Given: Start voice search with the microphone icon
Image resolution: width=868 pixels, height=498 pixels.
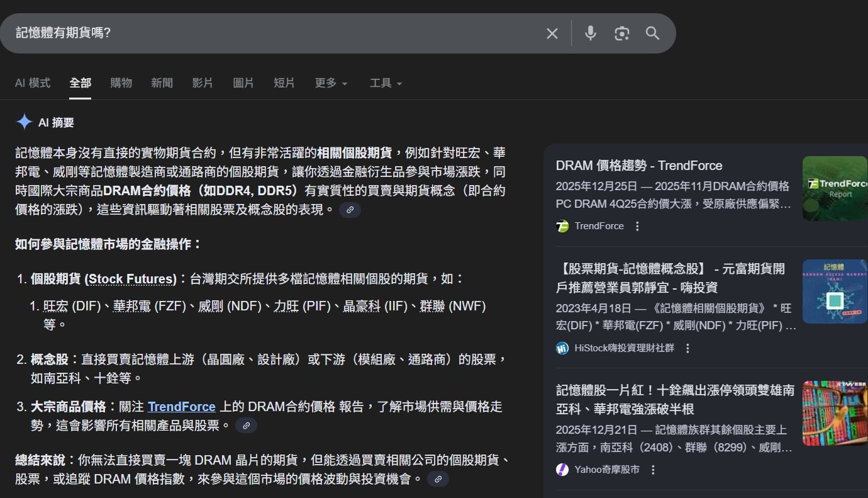Looking at the screenshot, I should click(590, 33).
